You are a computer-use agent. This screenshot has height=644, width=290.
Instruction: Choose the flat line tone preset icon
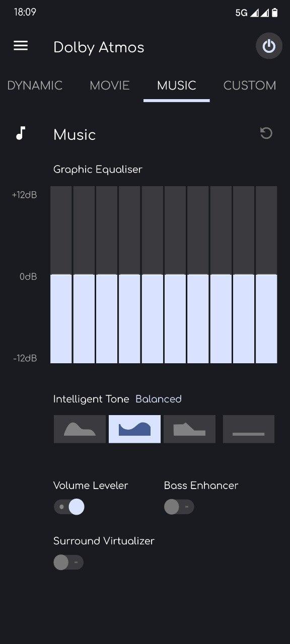click(x=249, y=429)
